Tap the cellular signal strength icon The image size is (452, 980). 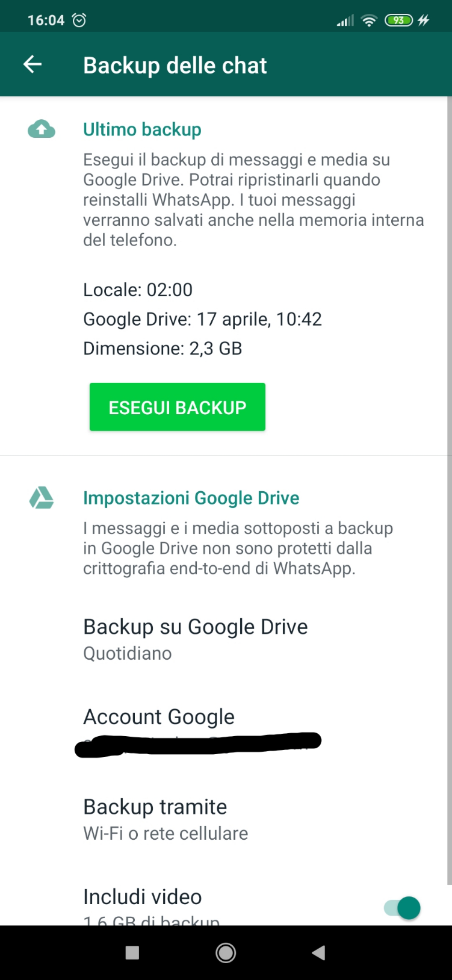click(345, 20)
